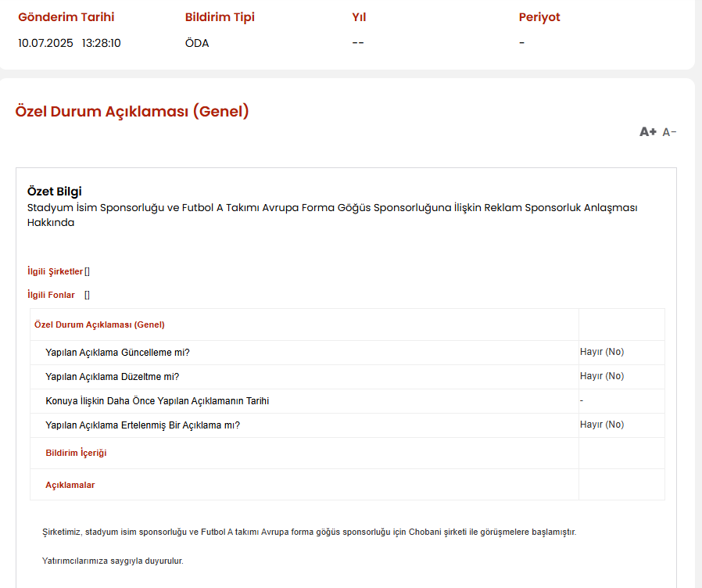Select the Özet Bilgi heading

55,192
